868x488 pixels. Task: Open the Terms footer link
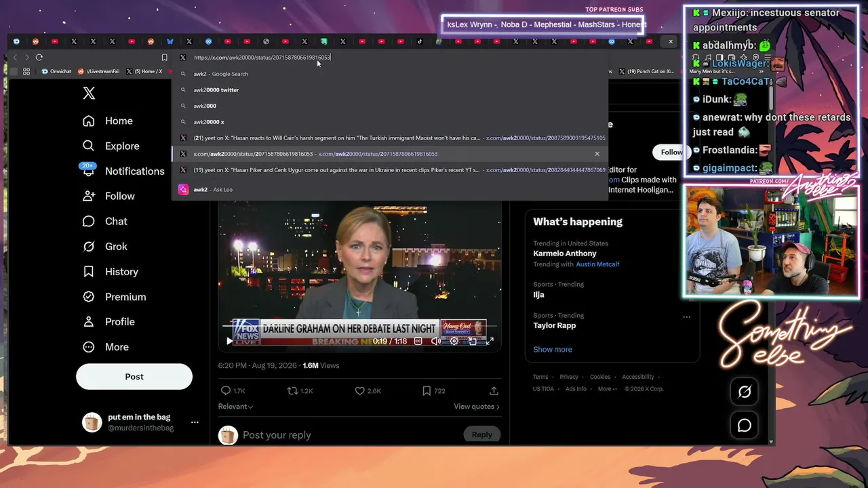[540, 377]
